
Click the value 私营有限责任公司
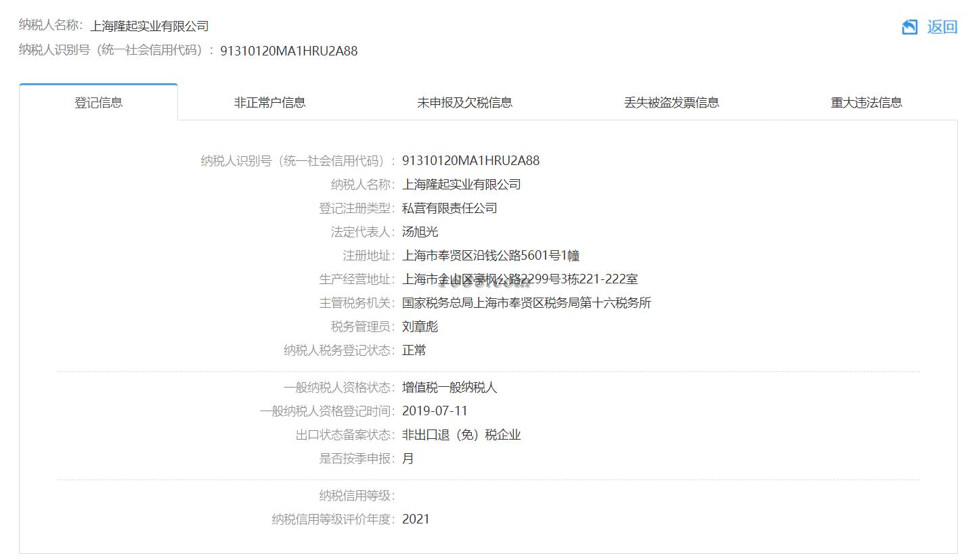tap(449, 208)
